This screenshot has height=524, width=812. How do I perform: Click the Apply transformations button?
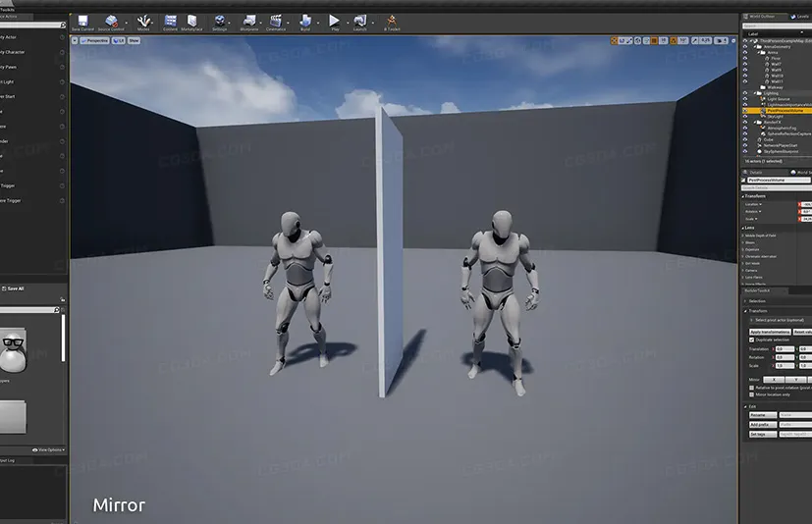pos(770,332)
